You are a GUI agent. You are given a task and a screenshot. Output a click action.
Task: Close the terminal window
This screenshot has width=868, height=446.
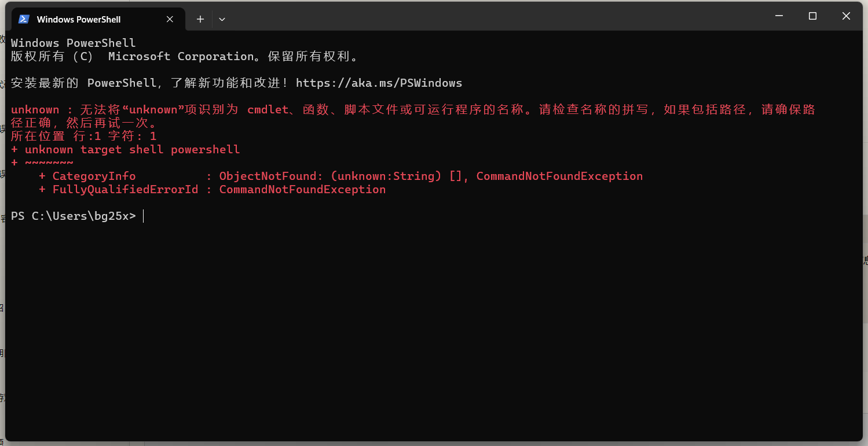coord(846,16)
